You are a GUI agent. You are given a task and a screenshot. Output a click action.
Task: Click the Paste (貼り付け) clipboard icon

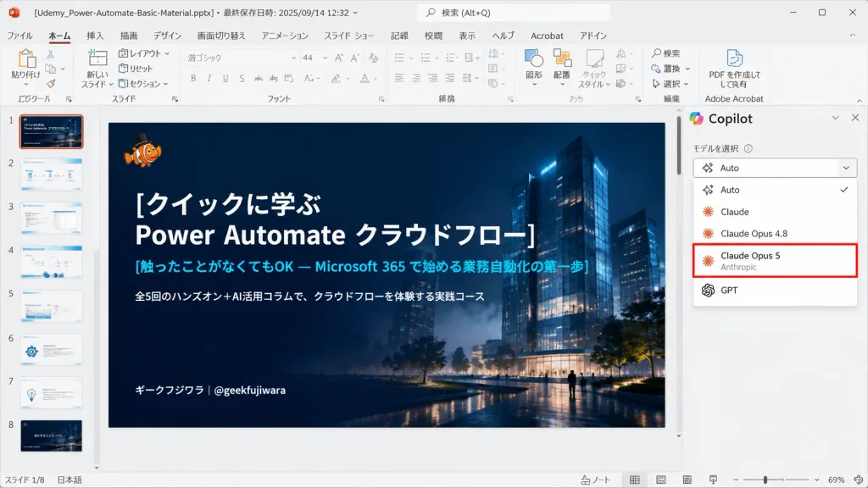26,58
